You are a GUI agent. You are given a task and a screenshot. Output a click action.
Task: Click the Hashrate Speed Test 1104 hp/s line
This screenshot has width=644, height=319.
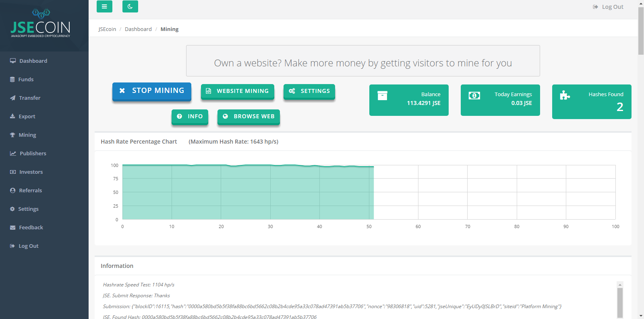pyautogui.click(x=139, y=284)
